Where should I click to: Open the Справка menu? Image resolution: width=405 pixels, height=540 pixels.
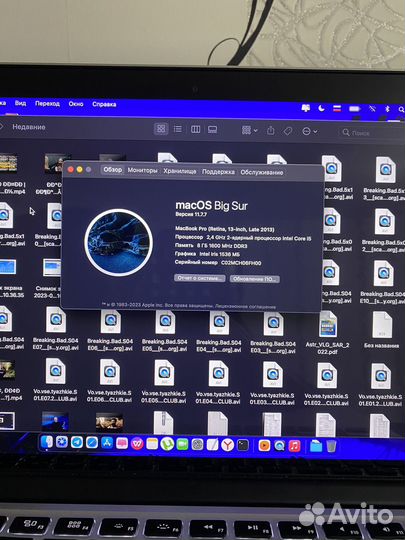click(x=104, y=104)
